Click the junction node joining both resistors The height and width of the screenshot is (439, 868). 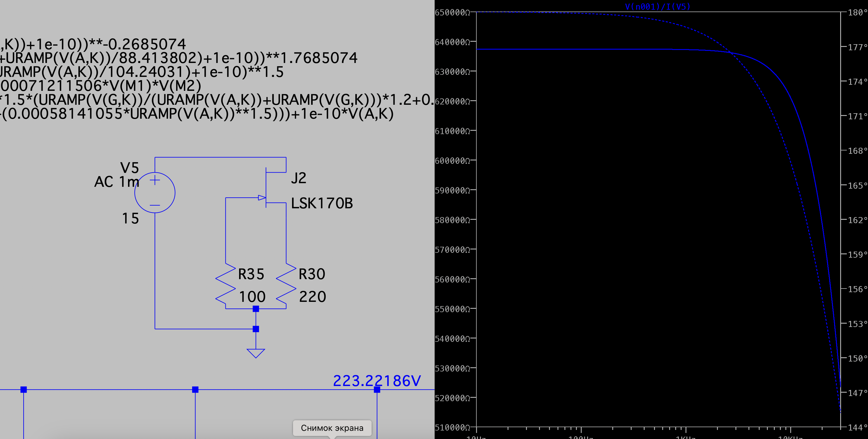click(x=256, y=309)
